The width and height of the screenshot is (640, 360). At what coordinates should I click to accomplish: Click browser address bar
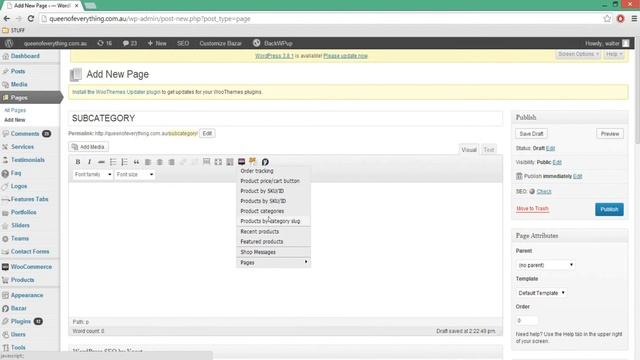(x=322, y=19)
